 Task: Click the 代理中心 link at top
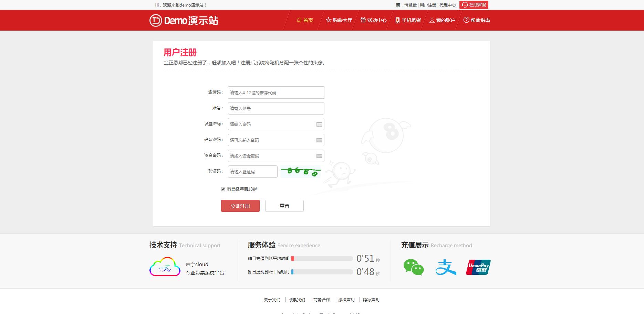tap(448, 5)
